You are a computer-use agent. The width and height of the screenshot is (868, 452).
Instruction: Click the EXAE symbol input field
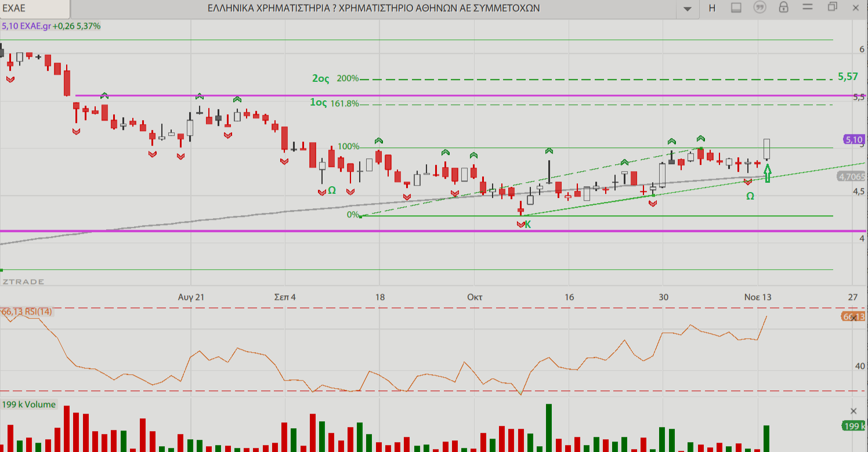(x=35, y=8)
